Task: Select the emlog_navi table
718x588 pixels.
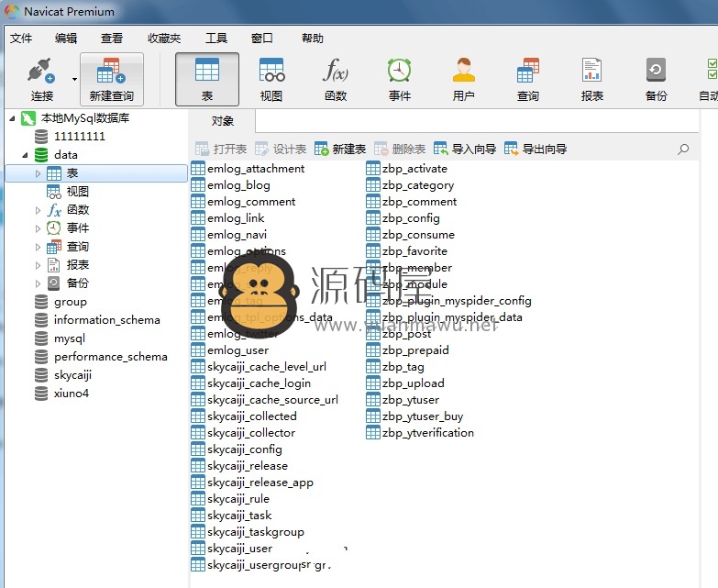Action: 229,235
